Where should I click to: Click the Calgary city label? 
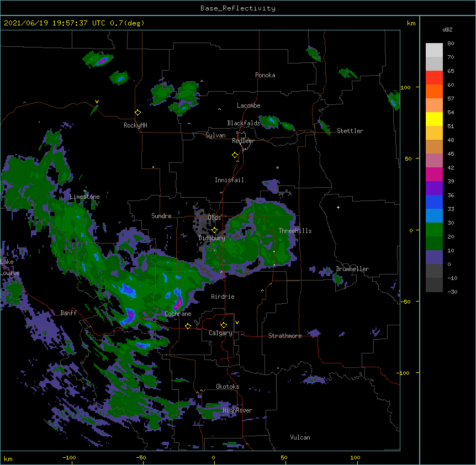220,333
